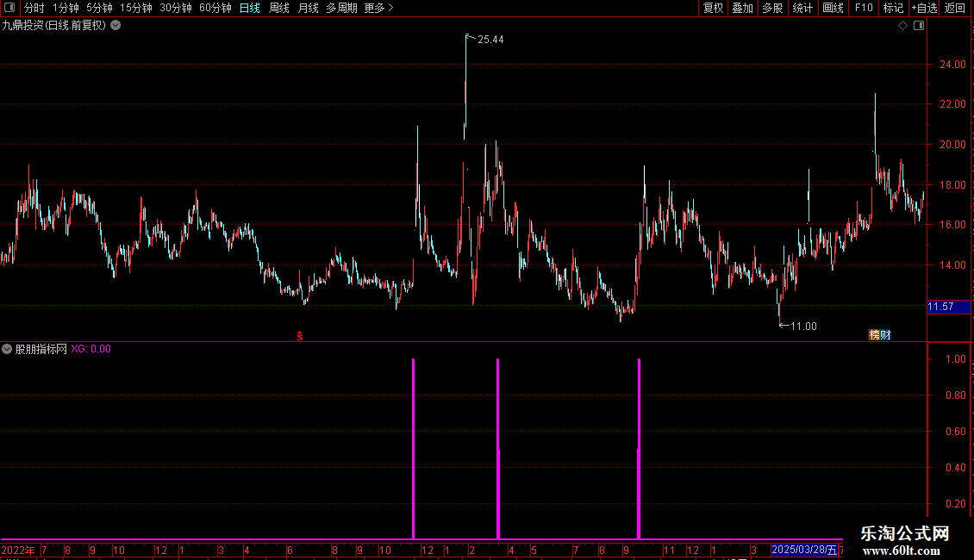
Task: Click the 18.00 price axis label
Action: (952, 185)
